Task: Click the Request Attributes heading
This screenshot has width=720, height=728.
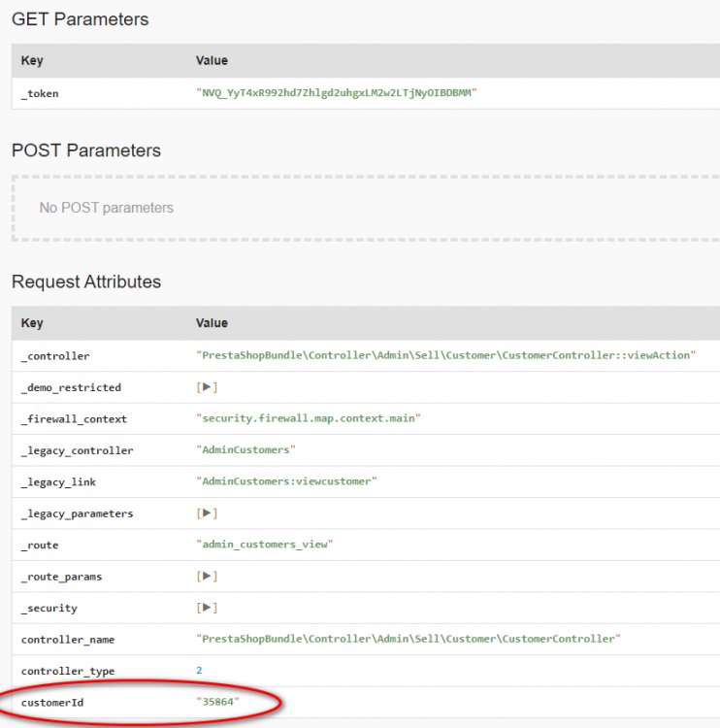Action: click(86, 281)
